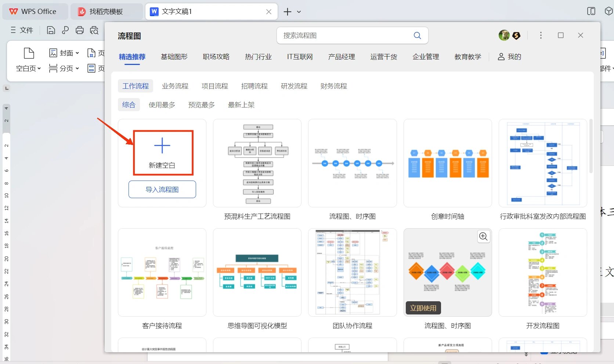This screenshot has width=614, height=364.
Task: Open the three-dot menu in the dialog header
Action: point(541,35)
